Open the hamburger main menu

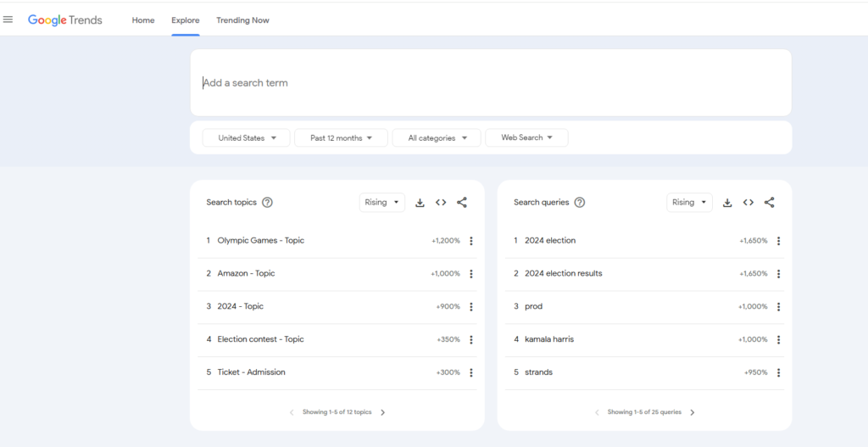tap(8, 20)
